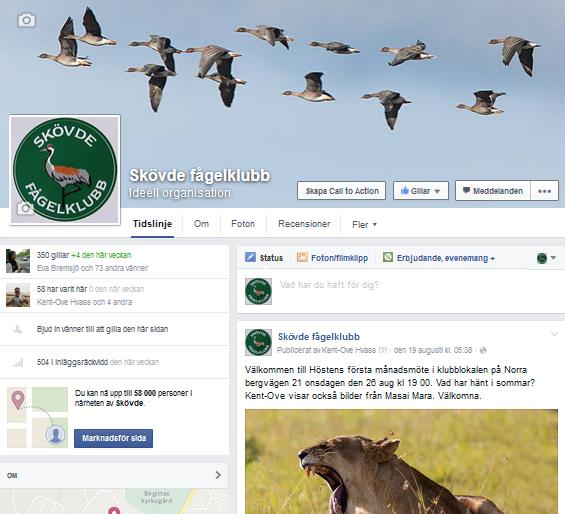Image resolution: width=565 pixels, height=514 pixels.
Task: Click the Marknadsför sida button
Action: point(114,438)
